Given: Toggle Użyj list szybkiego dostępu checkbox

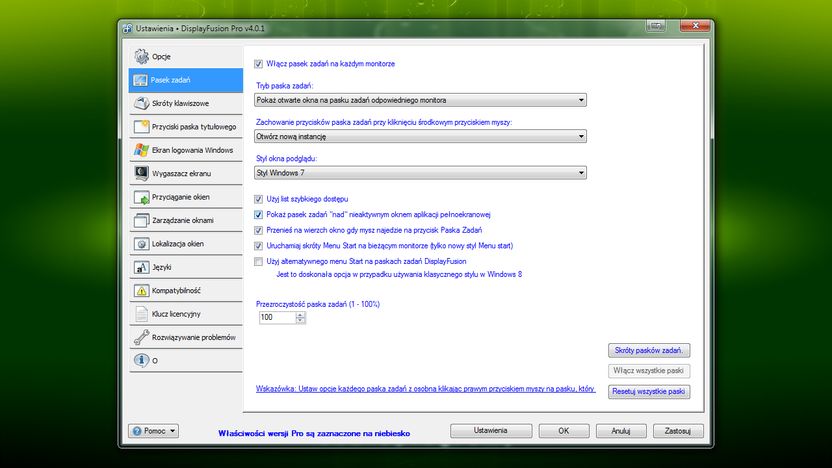Looking at the screenshot, I should click(x=258, y=199).
